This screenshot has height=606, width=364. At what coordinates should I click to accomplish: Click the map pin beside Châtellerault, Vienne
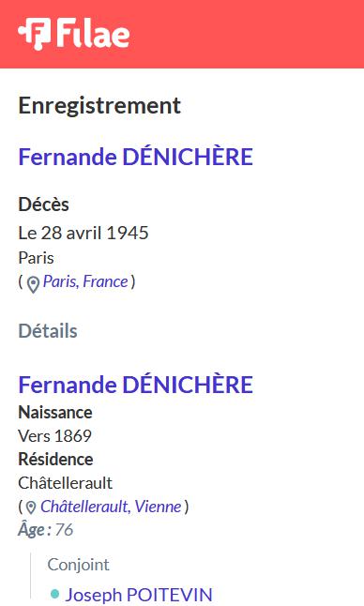pyautogui.click(x=31, y=508)
